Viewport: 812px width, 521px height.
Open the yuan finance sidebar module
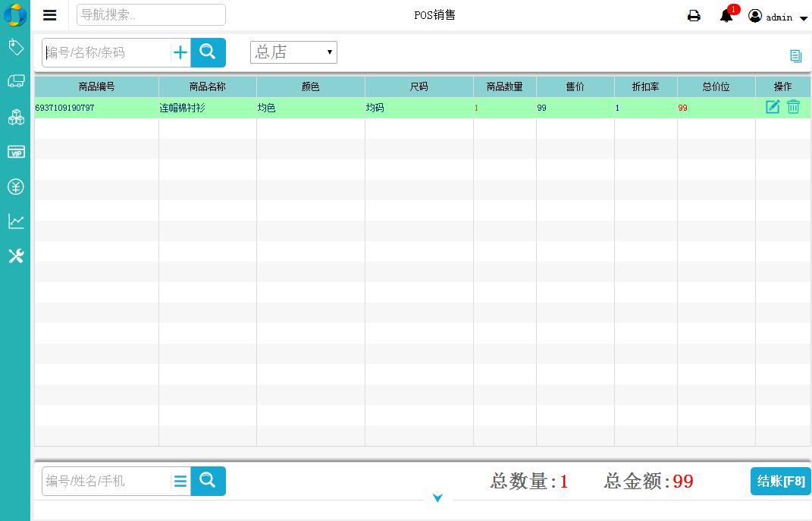(16, 187)
